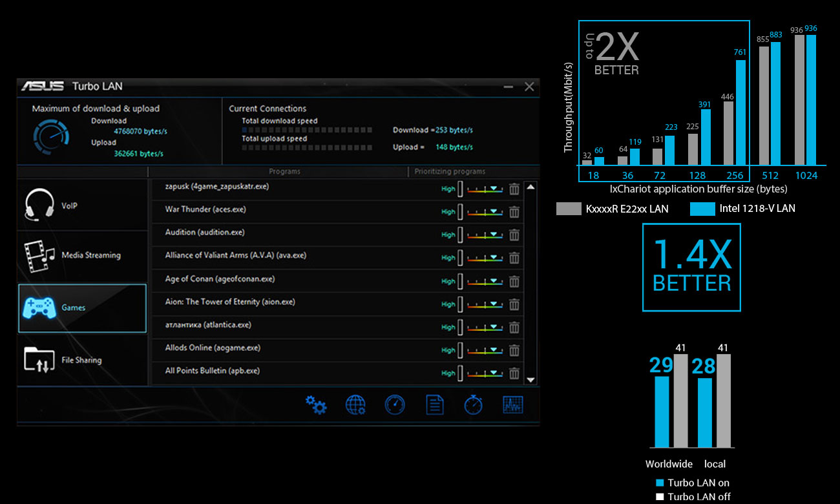The image size is (840, 504).
Task: Select zapusk (4game_zapuskatr.exe) row text
Action: click(x=217, y=187)
